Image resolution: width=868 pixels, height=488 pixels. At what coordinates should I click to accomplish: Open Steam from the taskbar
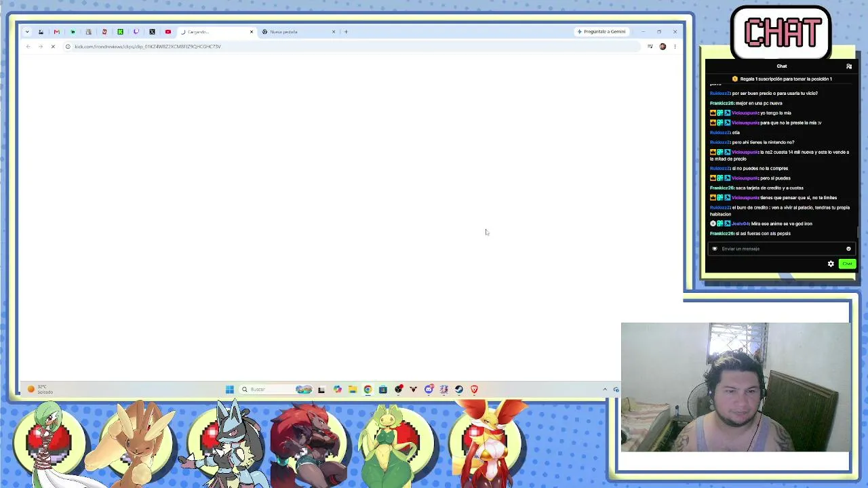(459, 390)
